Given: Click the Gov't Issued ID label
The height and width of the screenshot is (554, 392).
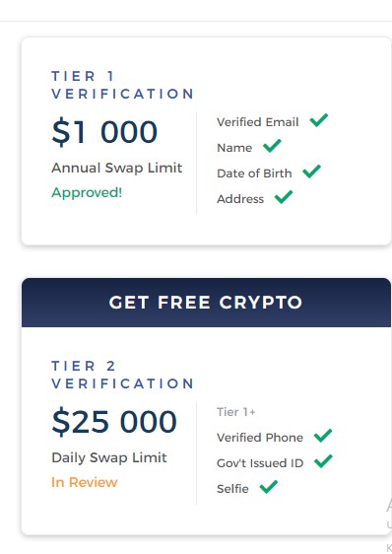Looking at the screenshot, I should 260,463.
